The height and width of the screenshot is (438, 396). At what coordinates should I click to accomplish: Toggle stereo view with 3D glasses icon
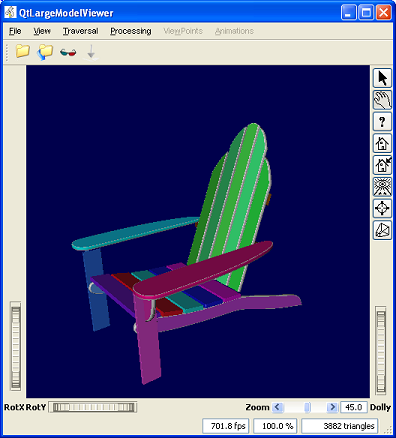coord(68,52)
